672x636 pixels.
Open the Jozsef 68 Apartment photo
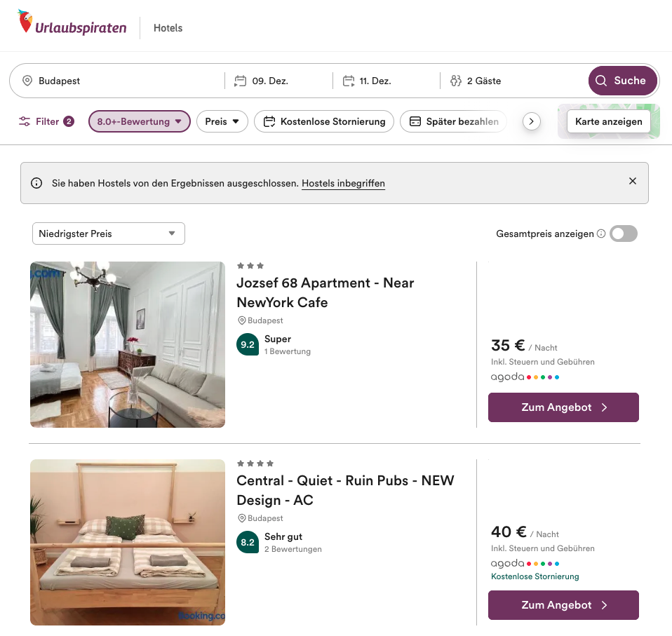(x=128, y=344)
